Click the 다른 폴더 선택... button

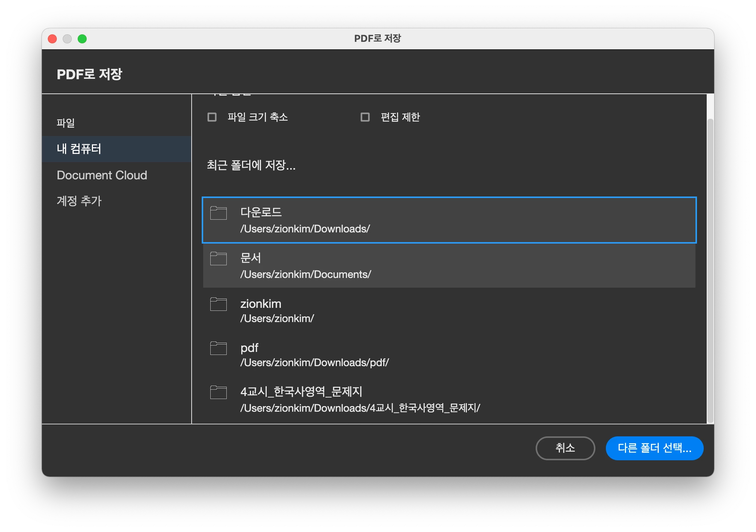(654, 448)
